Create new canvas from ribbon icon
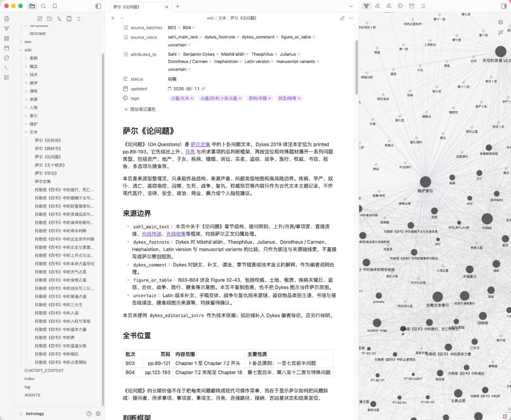The height and width of the screenshot is (420, 511). [x=7, y=38]
